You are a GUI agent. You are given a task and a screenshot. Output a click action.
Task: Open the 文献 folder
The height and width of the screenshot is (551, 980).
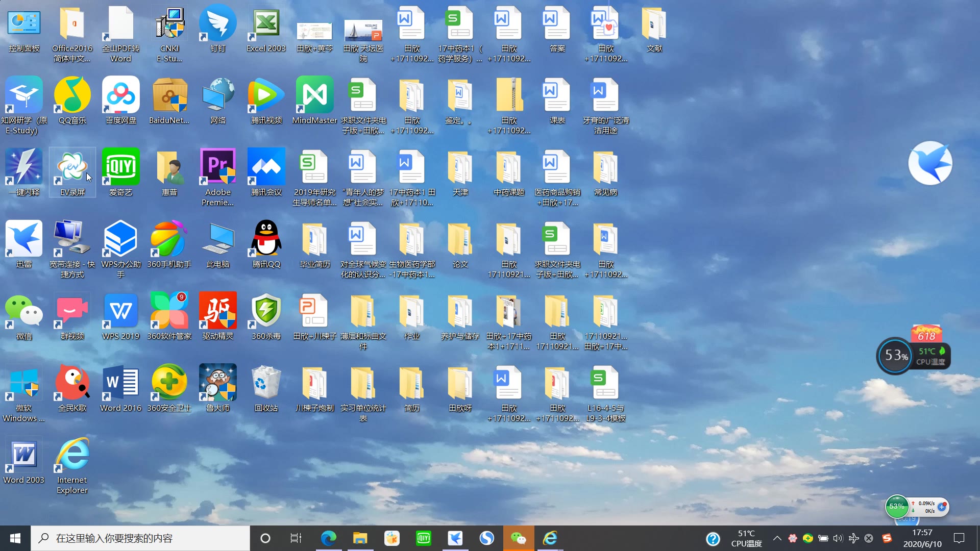[654, 30]
